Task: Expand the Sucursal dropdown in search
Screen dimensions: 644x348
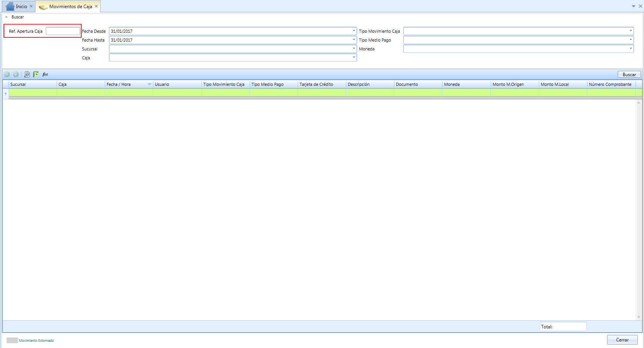Action: pos(354,49)
